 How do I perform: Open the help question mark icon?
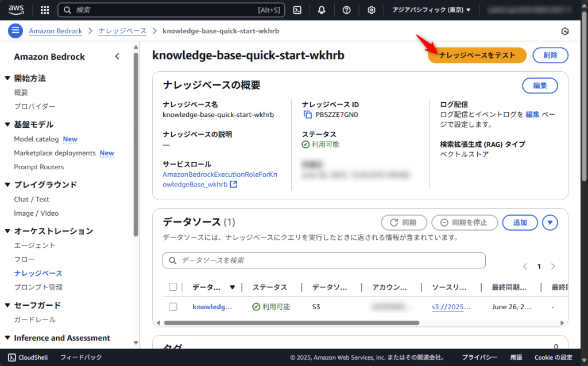[x=346, y=10]
